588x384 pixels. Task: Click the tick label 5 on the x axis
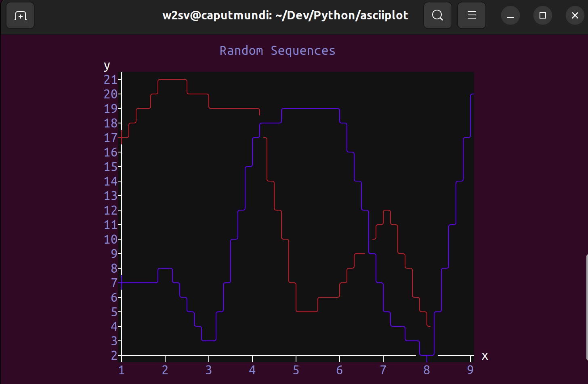click(296, 369)
